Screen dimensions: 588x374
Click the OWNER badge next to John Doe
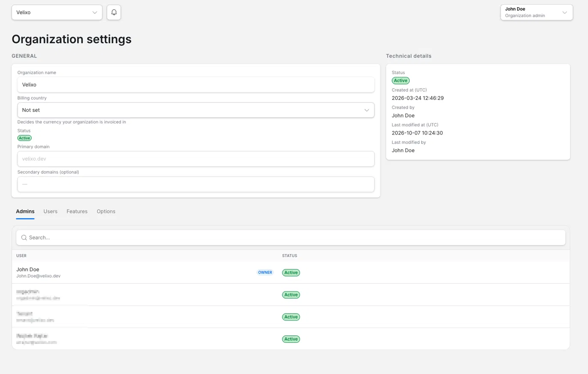click(x=265, y=272)
